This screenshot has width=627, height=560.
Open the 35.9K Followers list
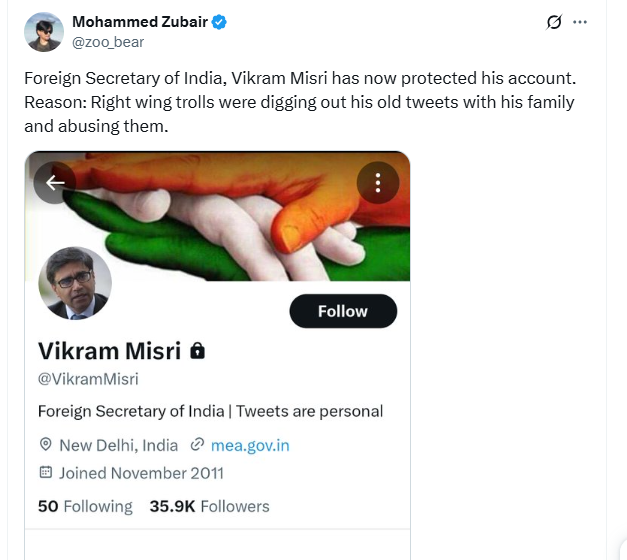[x=210, y=506]
